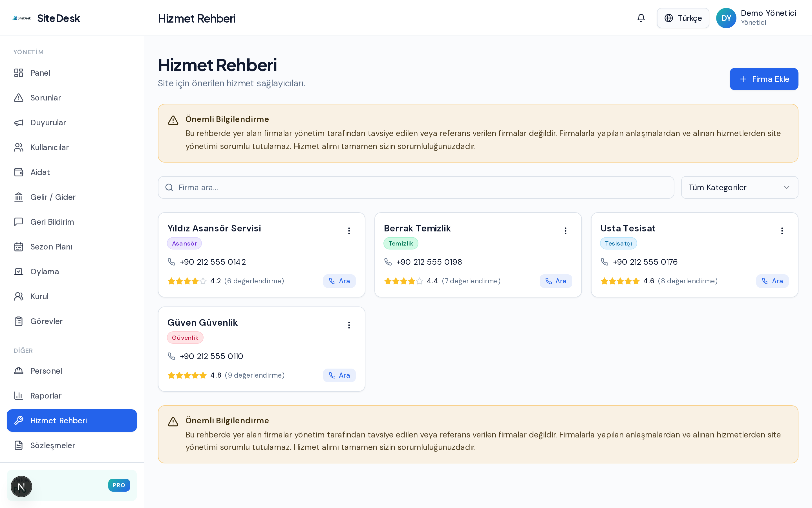Open Personel page
Image resolution: width=812 pixels, height=508 pixels.
[72, 371]
